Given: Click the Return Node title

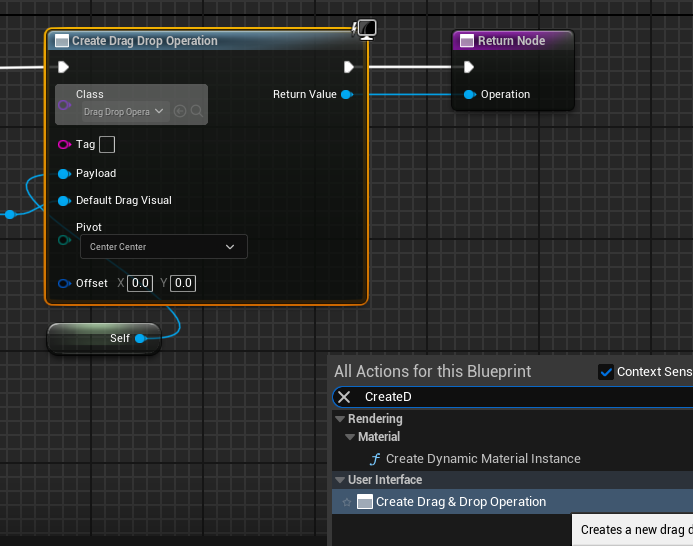Looking at the screenshot, I should (511, 41).
